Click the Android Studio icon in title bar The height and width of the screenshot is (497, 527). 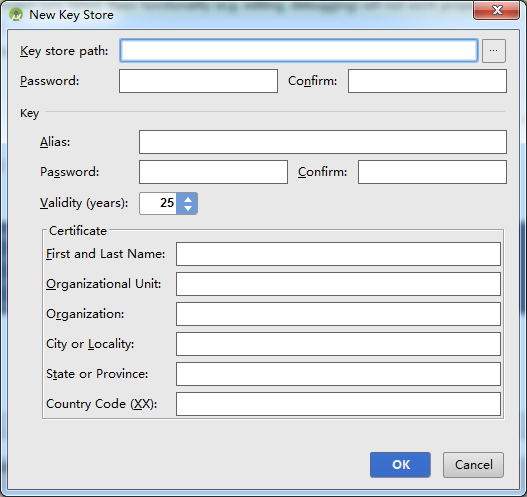[16, 15]
